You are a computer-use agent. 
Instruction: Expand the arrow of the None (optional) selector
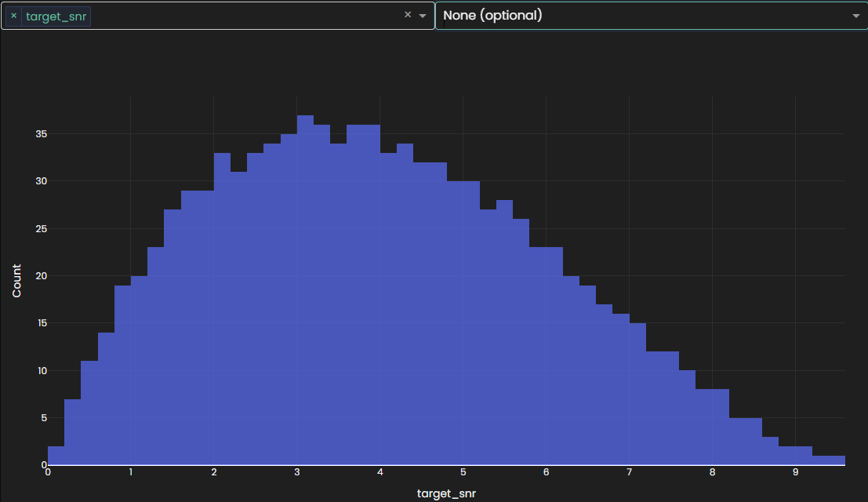tap(855, 16)
